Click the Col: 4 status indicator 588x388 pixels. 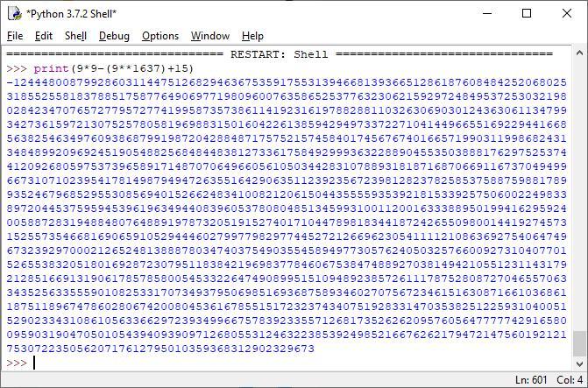[570, 380]
